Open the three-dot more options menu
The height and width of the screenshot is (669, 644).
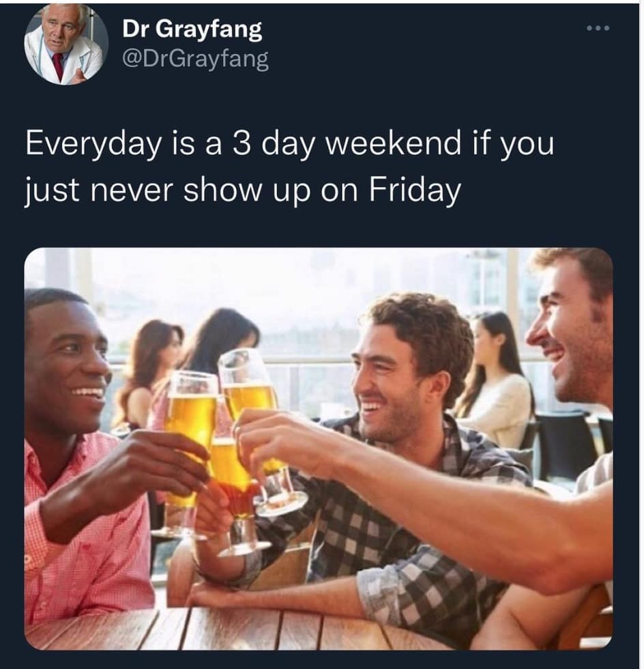tap(598, 29)
